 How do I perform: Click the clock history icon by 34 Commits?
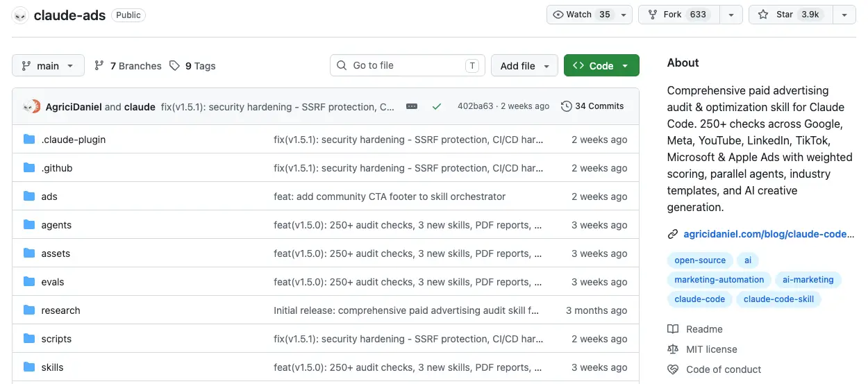click(567, 106)
